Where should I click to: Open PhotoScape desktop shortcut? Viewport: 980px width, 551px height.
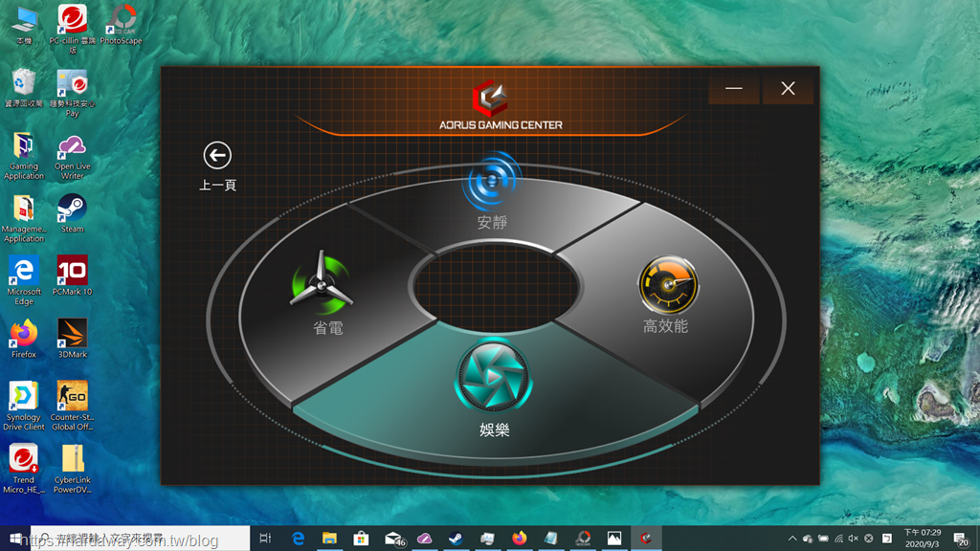(121, 26)
